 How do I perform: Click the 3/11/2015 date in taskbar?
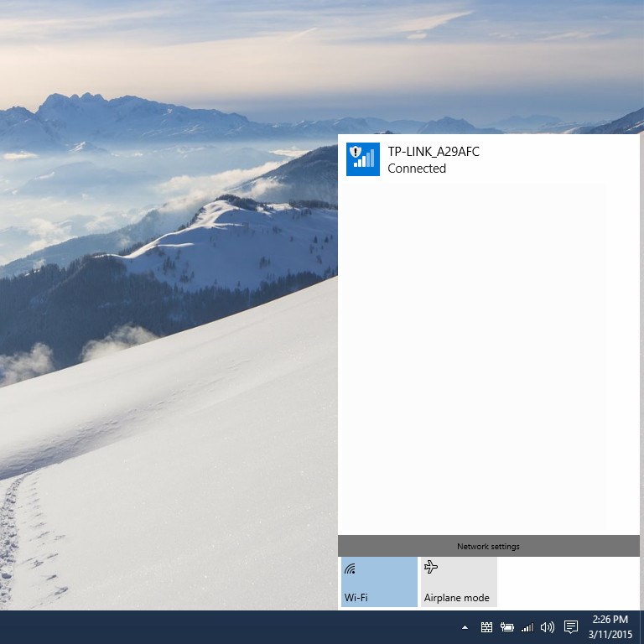tap(610, 634)
